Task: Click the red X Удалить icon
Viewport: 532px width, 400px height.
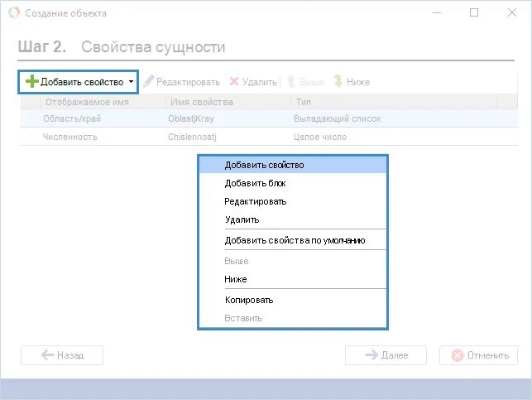Action: pos(234,81)
